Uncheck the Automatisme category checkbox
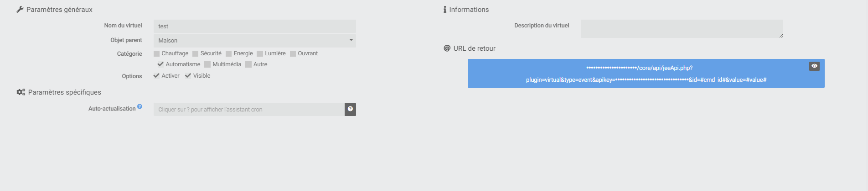The height and width of the screenshot is (191, 868). point(160,64)
